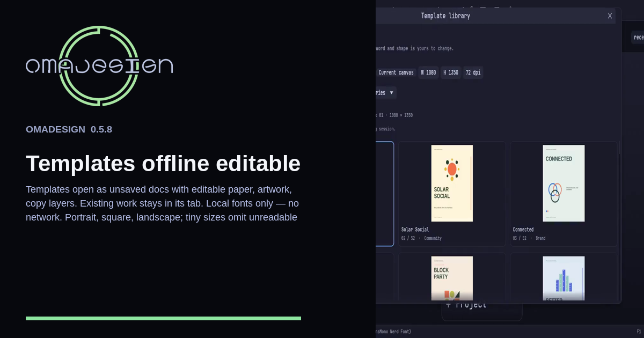644x338 pixels.
Task: Click the F1 indicator in status bar
Action: (639, 332)
